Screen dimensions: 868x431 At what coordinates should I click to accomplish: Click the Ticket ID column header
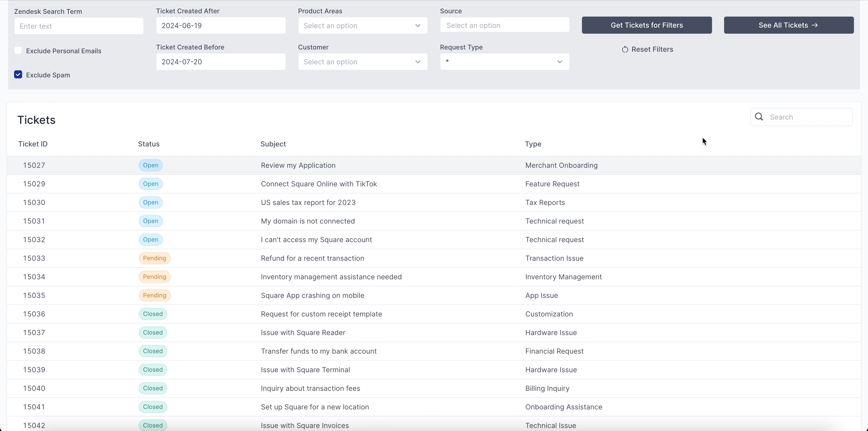[x=33, y=144]
